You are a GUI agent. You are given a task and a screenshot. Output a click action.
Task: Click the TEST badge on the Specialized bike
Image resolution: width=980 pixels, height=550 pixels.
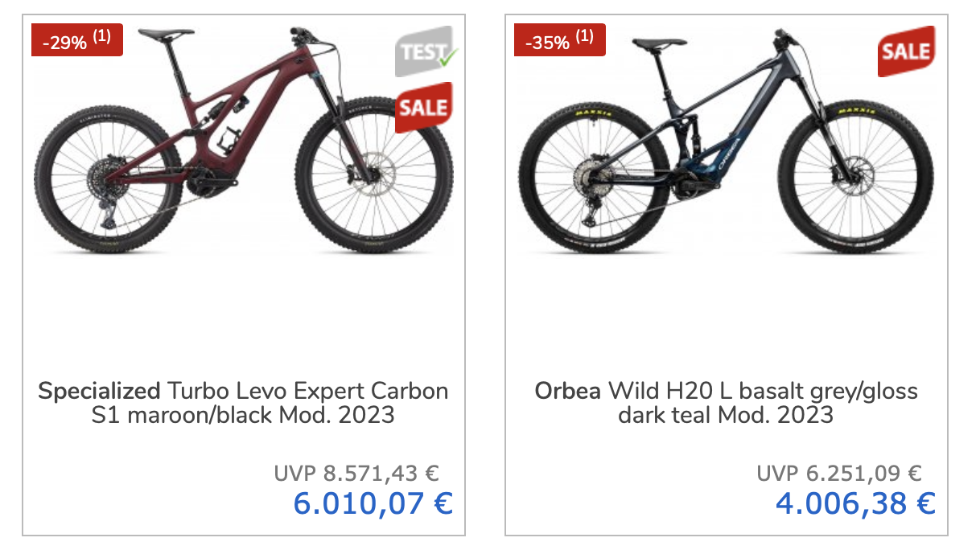click(x=422, y=51)
